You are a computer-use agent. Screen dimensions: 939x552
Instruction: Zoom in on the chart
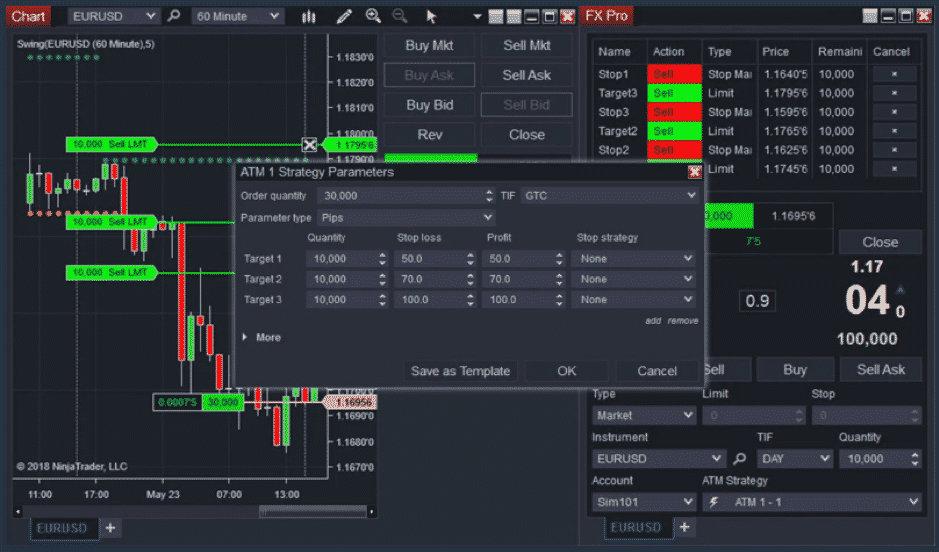[373, 16]
